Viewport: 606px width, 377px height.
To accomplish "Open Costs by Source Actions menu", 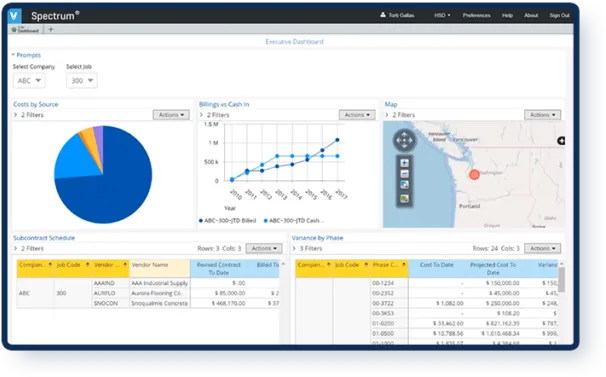I will [171, 115].
